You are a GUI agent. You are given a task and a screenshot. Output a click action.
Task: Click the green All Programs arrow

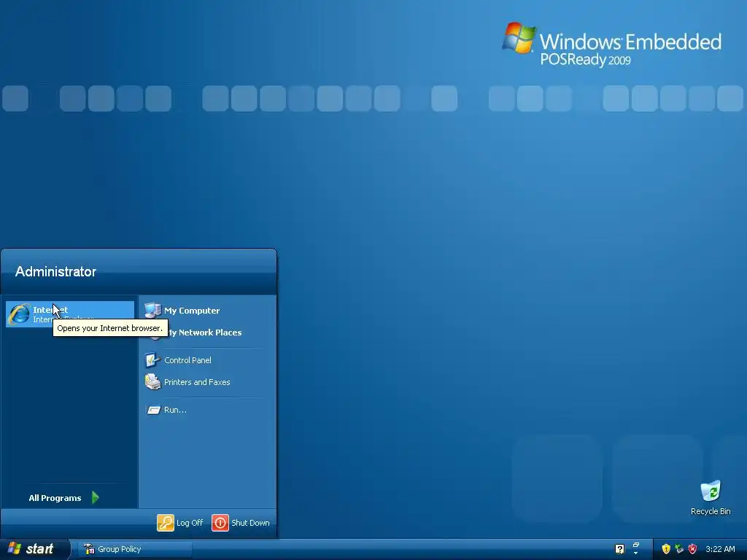(x=96, y=497)
